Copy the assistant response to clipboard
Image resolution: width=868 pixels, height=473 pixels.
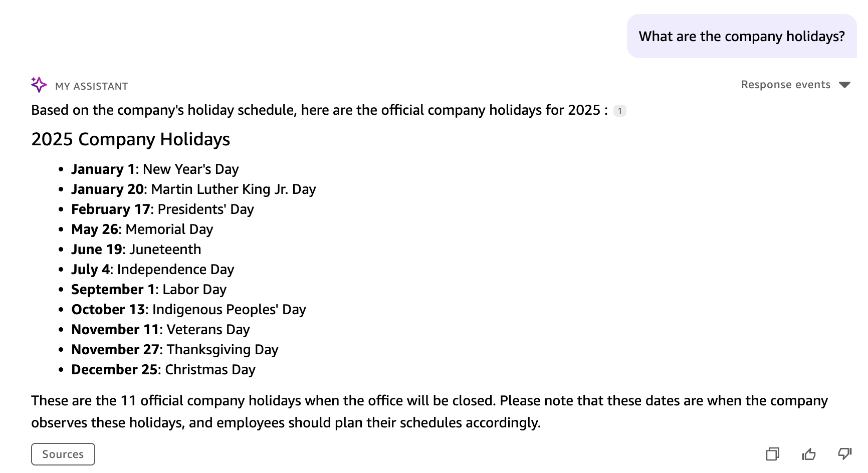click(772, 454)
